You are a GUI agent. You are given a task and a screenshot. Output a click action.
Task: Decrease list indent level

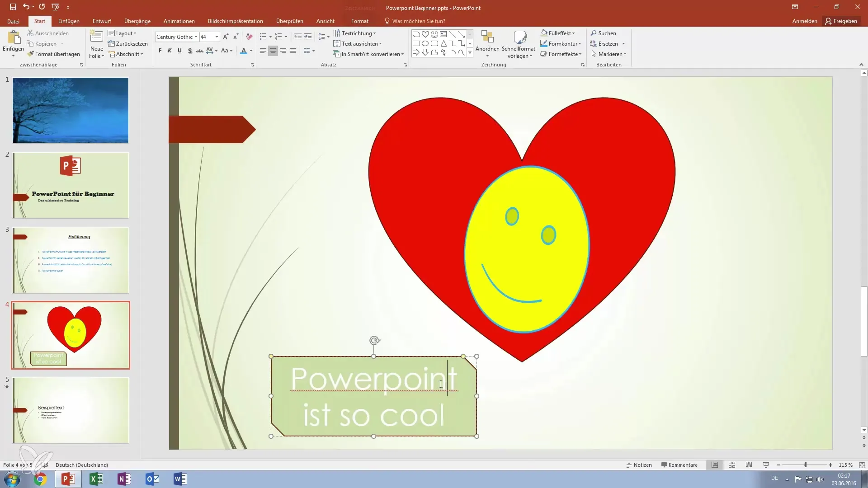tap(297, 37)
